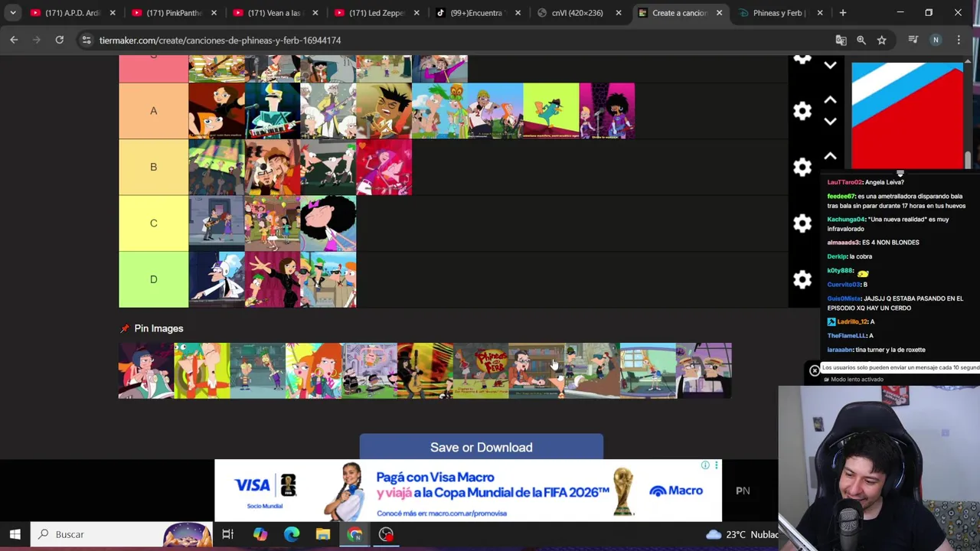
Task: Switch to the Led Zeppe YouTube tab
Action: coord(376,13)
